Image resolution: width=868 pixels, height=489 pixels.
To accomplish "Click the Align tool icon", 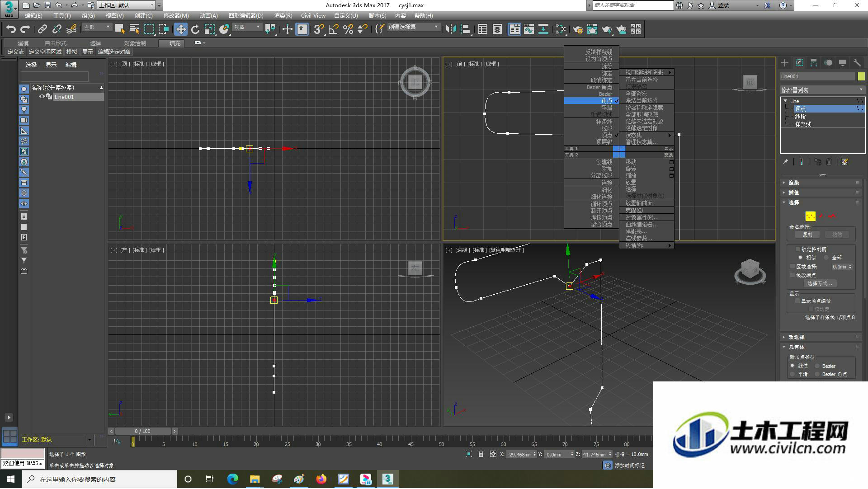I will (x=466, y=29).
